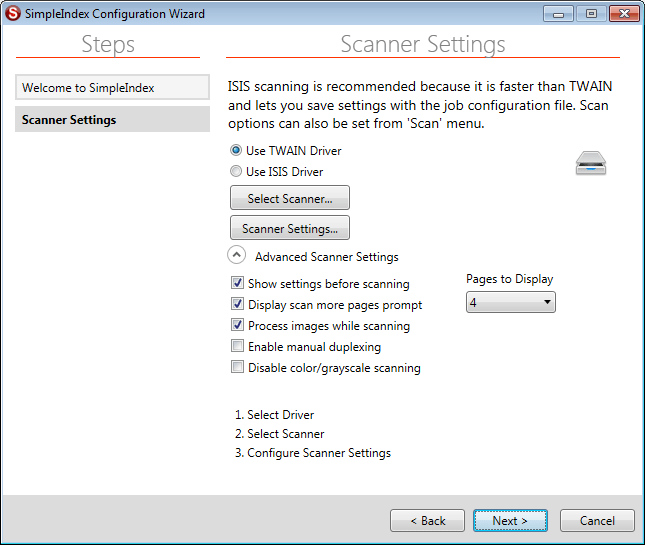Image resolution: width=645 pixels, height=545 pixels.
Task: Click the '1. Select Driver' text
Action: point(274,415)
